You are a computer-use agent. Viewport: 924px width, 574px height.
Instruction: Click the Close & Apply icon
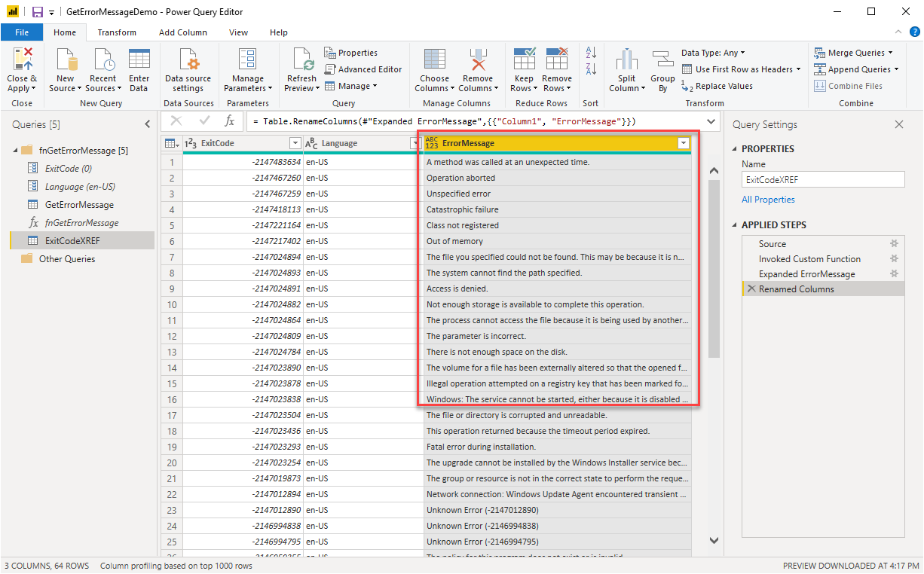[x=23, y=60]
